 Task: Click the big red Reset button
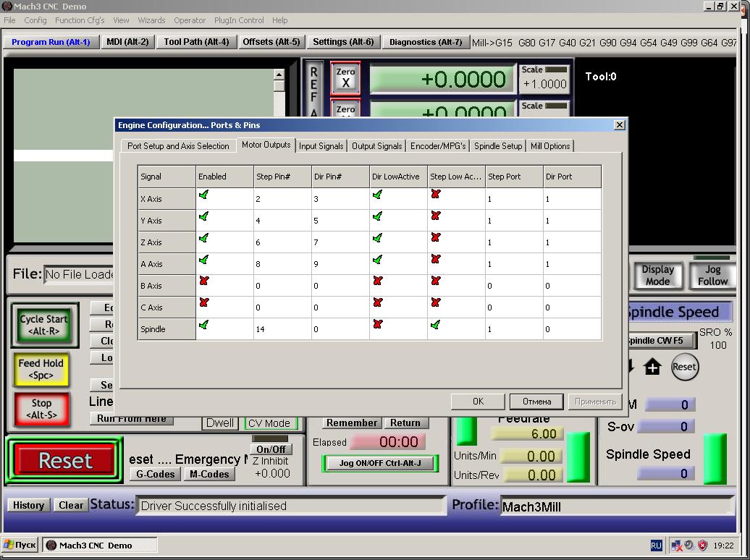click(x=65, y=460)
